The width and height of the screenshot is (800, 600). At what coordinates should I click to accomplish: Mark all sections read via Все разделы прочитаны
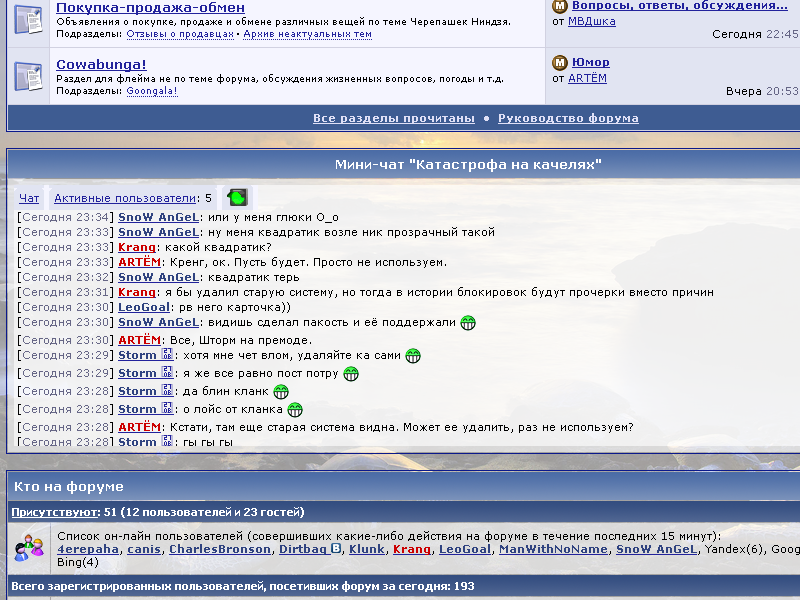tap(394, 118)
